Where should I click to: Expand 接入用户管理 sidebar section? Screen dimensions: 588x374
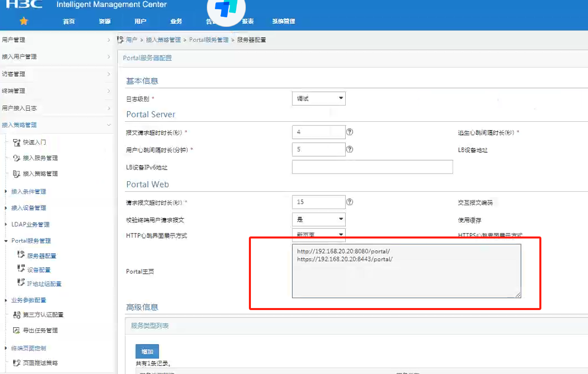tap(57, 57)
